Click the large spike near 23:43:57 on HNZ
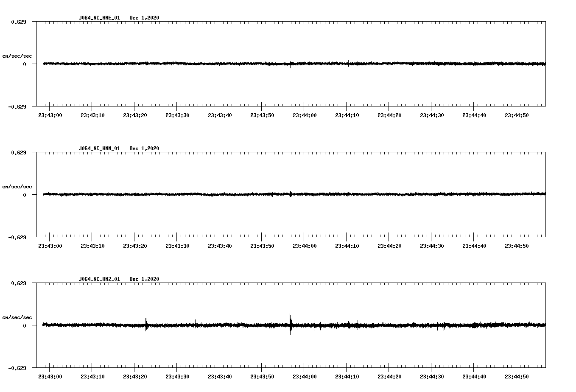 click(291, 326)
